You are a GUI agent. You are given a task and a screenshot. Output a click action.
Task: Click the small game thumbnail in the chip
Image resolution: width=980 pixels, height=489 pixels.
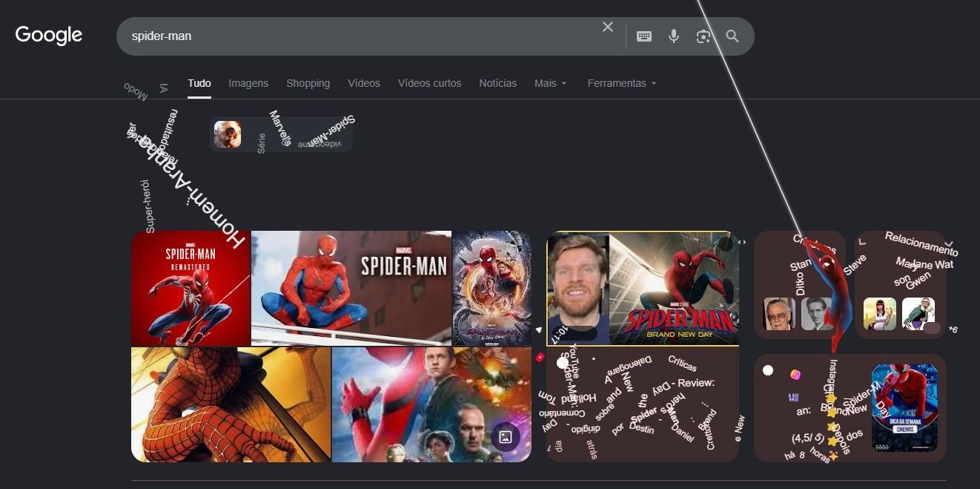(228, 134)
